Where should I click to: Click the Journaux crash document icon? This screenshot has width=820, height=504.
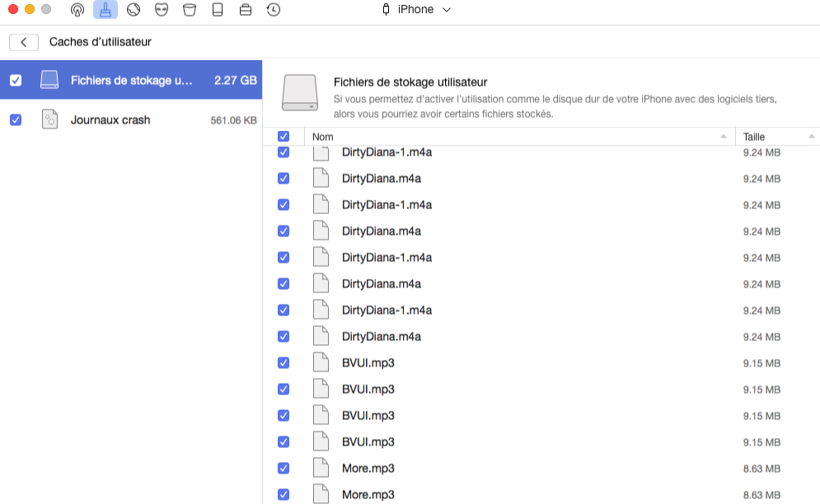[x=49, y=119]
